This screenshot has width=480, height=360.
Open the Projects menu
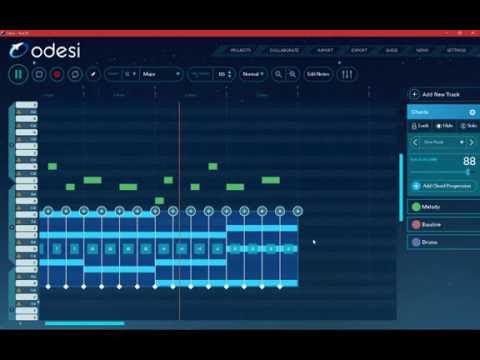click(240, 50)
